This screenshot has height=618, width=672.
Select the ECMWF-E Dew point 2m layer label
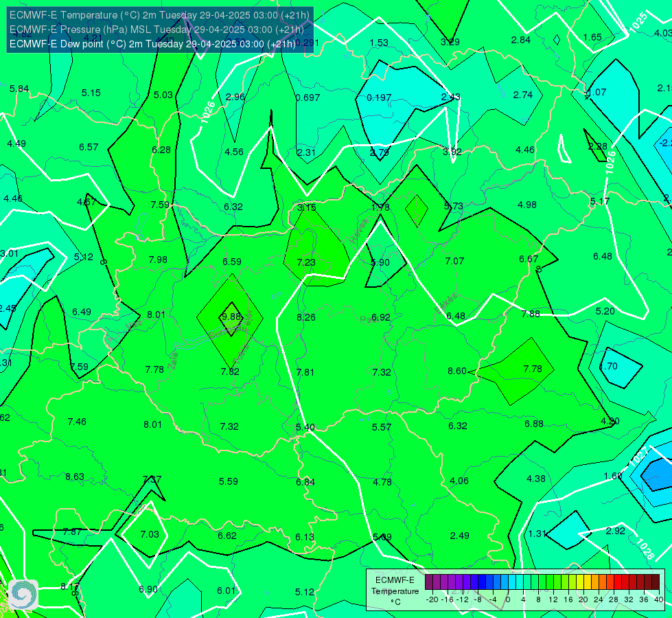pos(152,44)
